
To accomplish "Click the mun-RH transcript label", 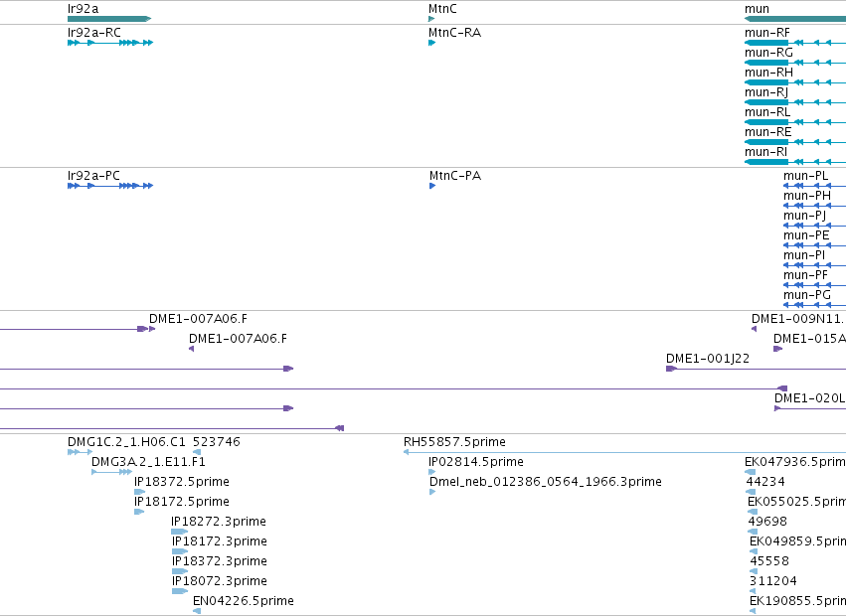I will [768, 73].
